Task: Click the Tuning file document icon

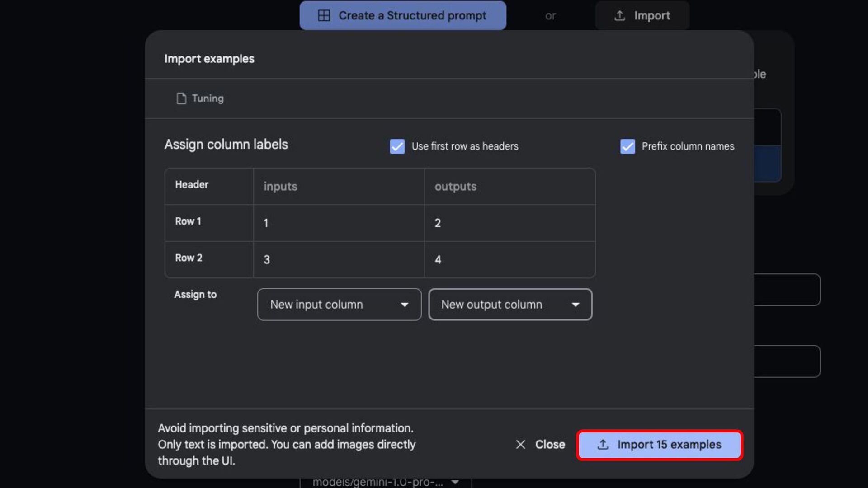Action: point(181,99)
